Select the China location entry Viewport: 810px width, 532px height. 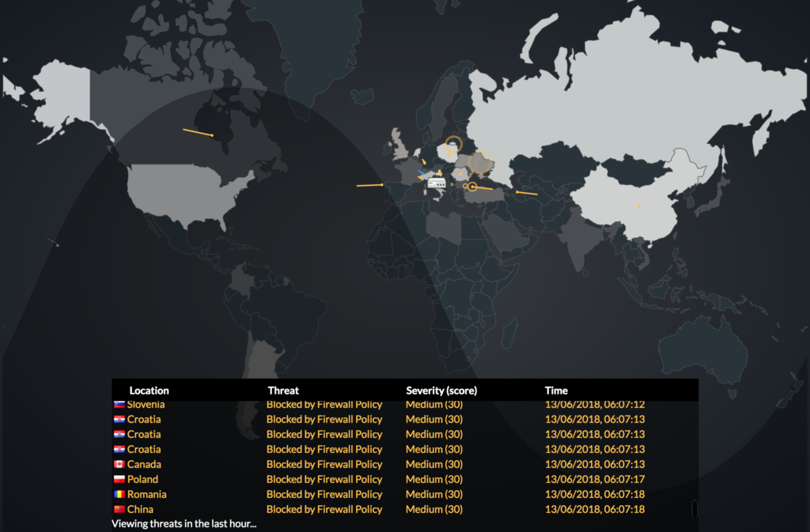(x=140, y=509)
